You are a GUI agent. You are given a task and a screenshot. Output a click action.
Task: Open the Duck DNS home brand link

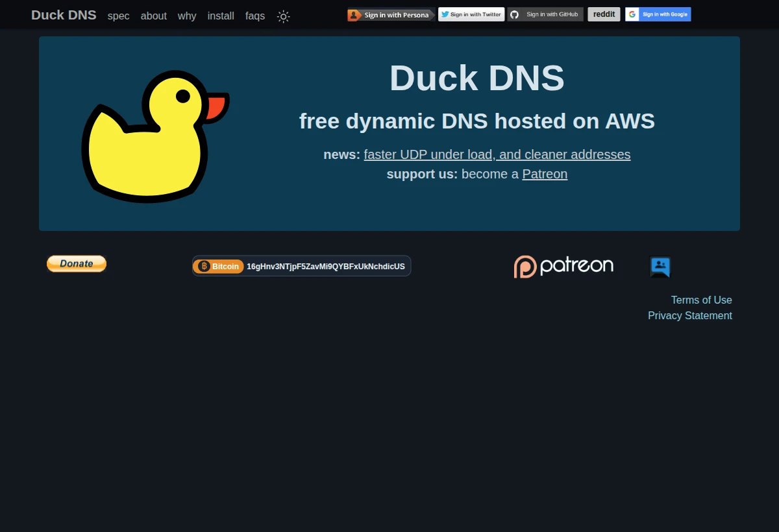click(64, 15)
